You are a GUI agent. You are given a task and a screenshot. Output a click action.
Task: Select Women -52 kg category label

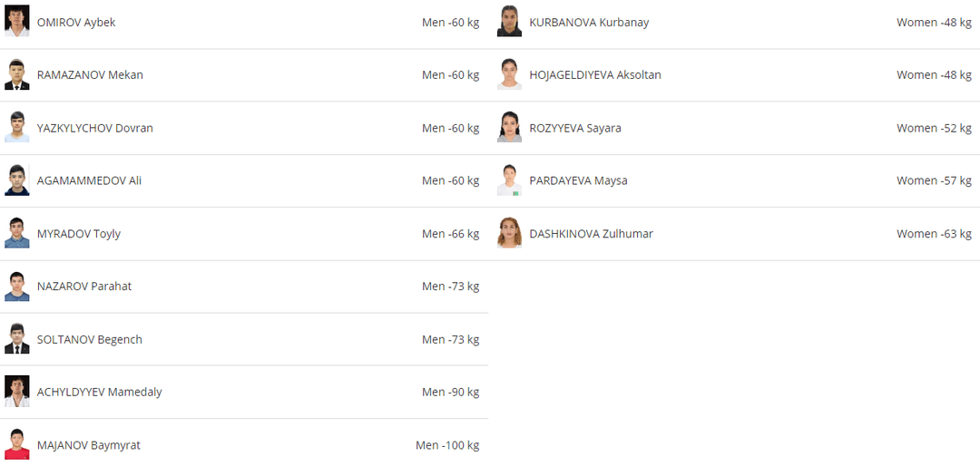click(x=934, y=128)
